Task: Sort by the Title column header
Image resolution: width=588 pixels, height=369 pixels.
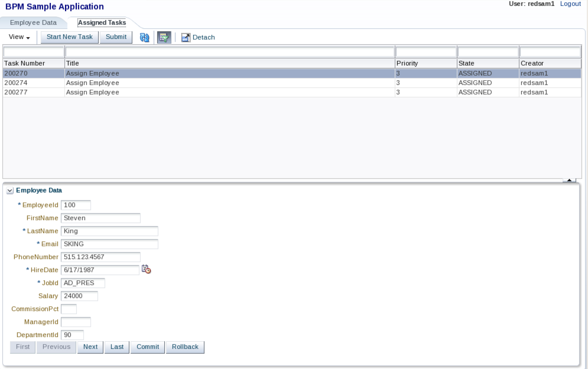Action: (x=230, y=64)
